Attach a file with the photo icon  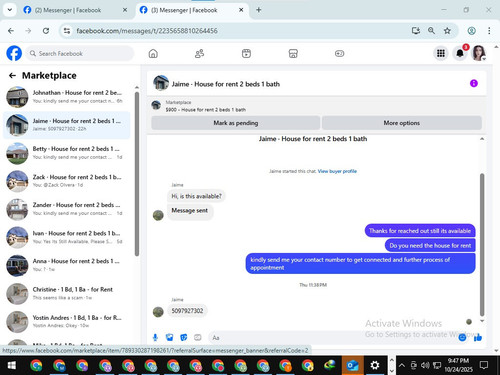click(x=170, y=338)
